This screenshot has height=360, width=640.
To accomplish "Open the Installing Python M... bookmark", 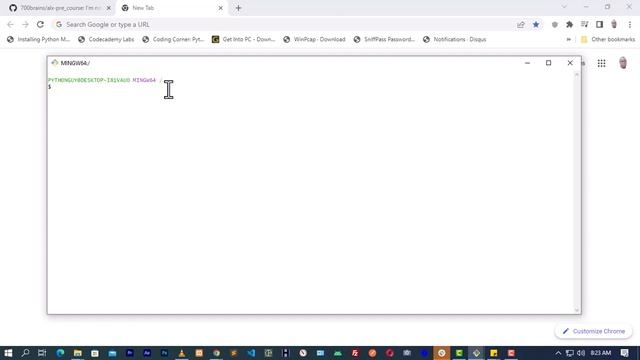I will tap(39, 39).
